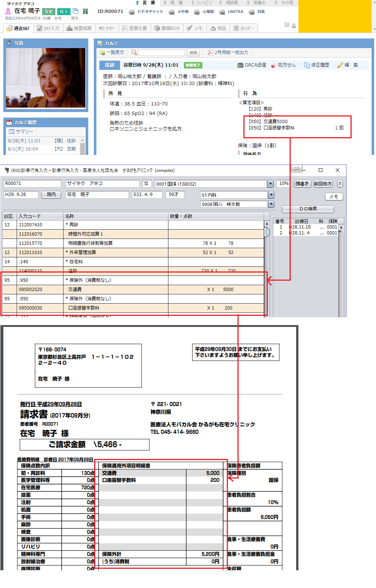Screen dimensions: 376x588
Task: Click the メモ button in ORCA window
Action: (x=334, y=197)
